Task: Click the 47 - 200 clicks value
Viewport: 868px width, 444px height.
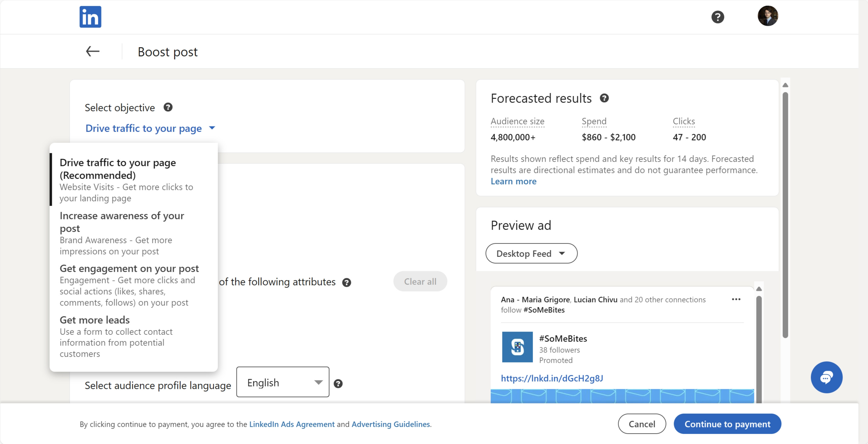Action: coord(689,137)
